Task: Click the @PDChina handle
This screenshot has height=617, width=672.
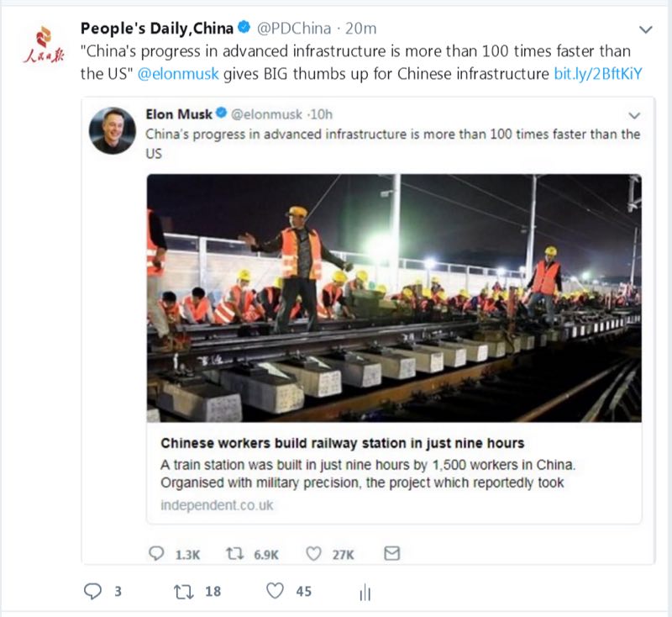Action: (292, 28)
